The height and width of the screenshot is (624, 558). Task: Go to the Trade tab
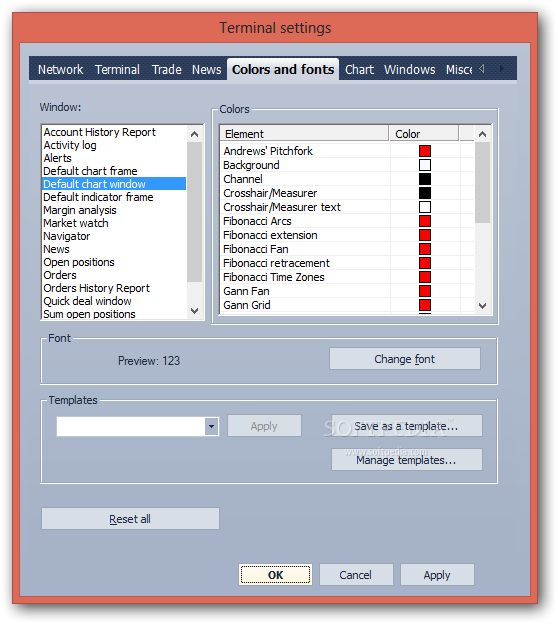[166, 70]
